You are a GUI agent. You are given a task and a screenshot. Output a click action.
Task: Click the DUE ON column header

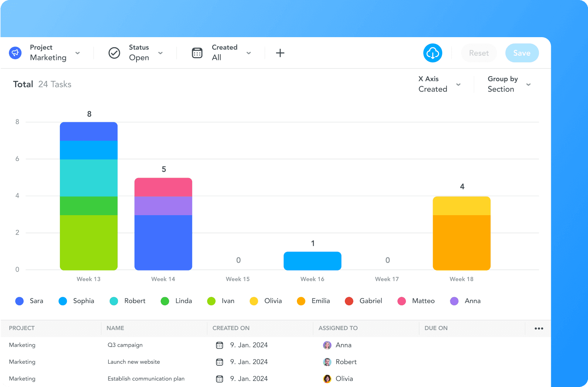[436, 328]
